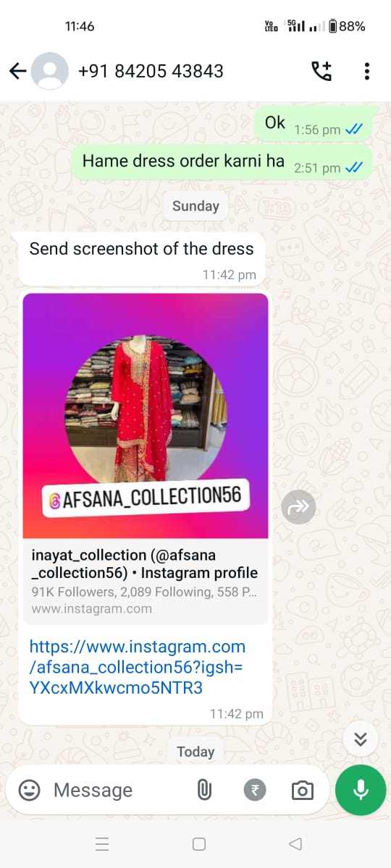Open the three-dot overflow menu
391x868 pixels.
click(x=367, y=71)
